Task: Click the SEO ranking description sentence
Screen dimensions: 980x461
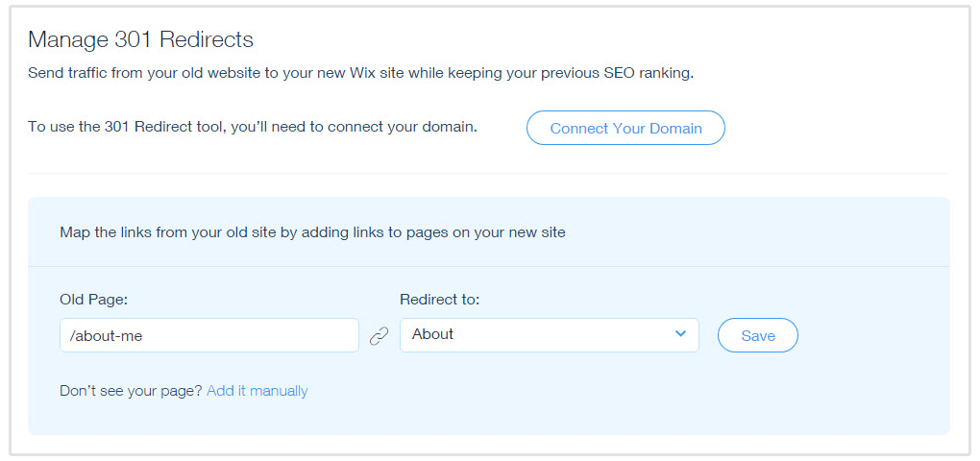Action: [360, 73]
